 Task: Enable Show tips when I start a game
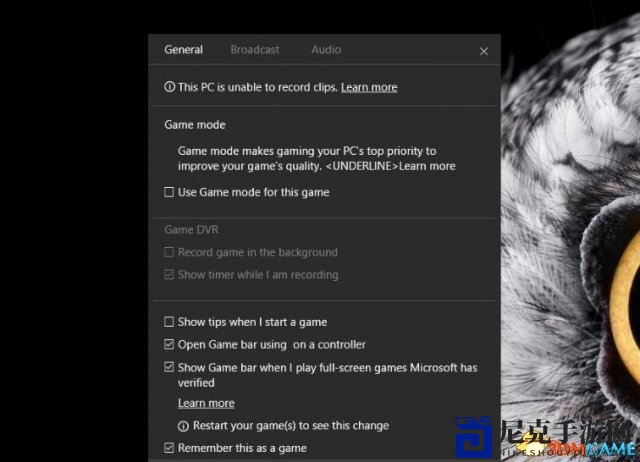[x=169, y=322]
